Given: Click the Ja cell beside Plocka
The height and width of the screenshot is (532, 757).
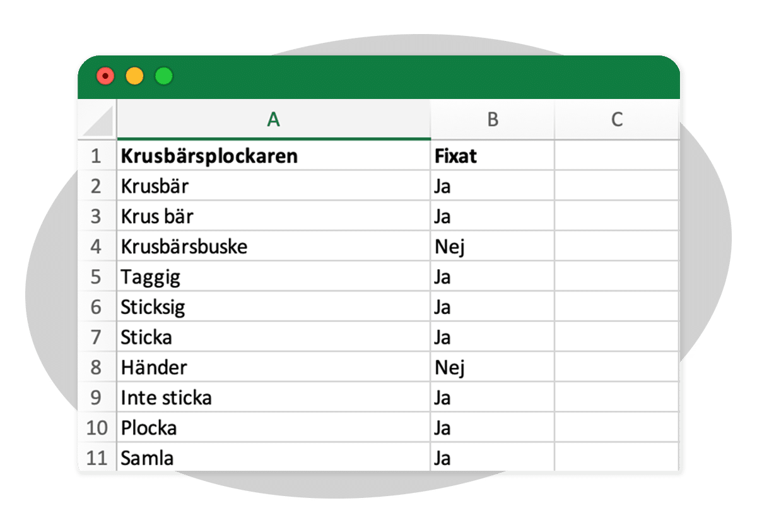Looking at the screenshot, I should click(493, 428).
